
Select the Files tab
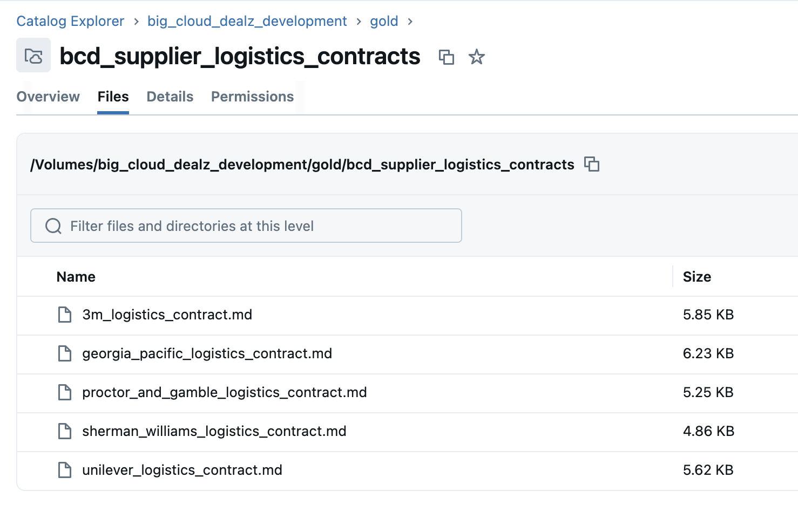pos(113,97)
